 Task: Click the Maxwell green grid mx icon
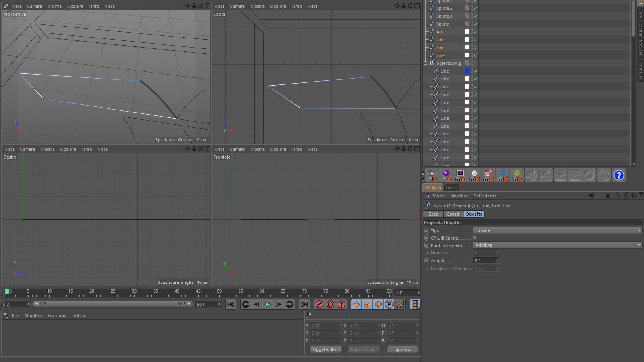tap(517, 175)
